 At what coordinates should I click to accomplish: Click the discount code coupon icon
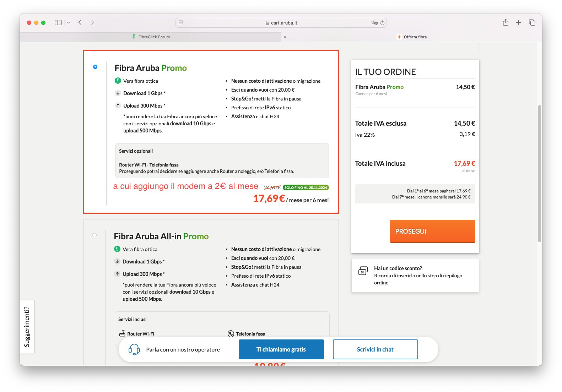363,271
